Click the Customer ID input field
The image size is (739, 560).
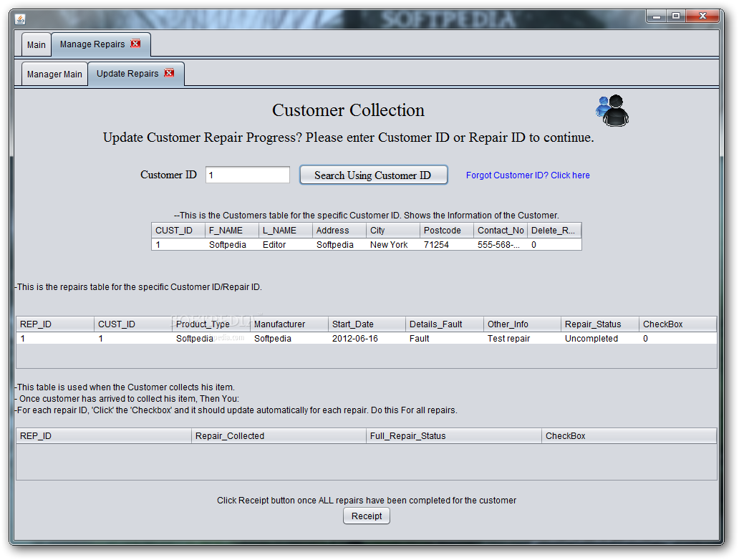[248, 175]
